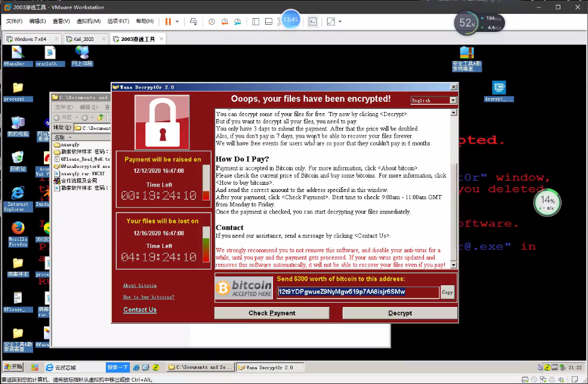
Task: Click the Check Payment button
Action: (x=272, y=313)
